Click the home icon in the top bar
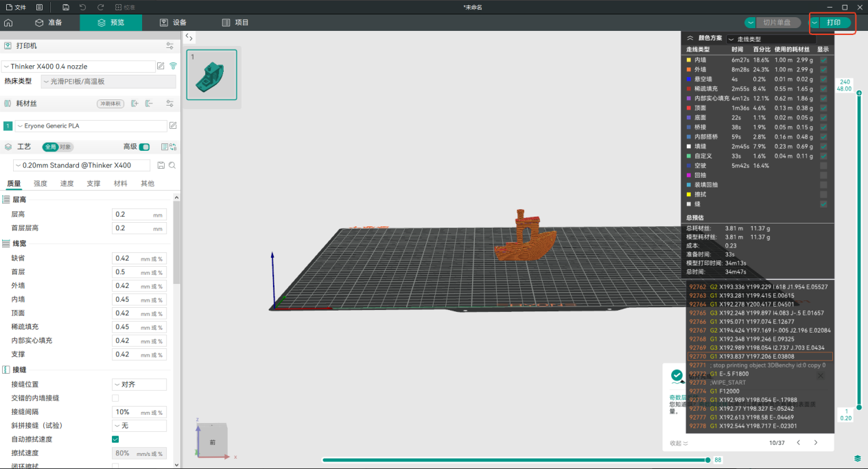This screenshot has height=469, width=868. [x=8, y=23]
